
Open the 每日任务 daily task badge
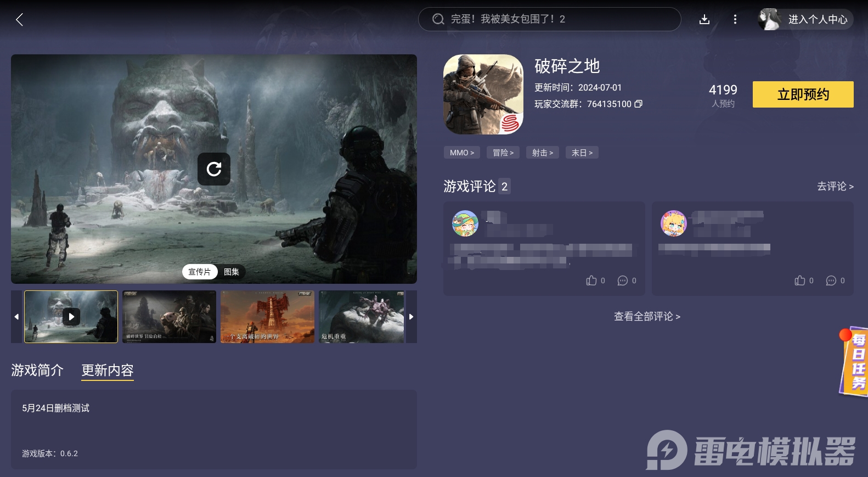tap(854, 361)
